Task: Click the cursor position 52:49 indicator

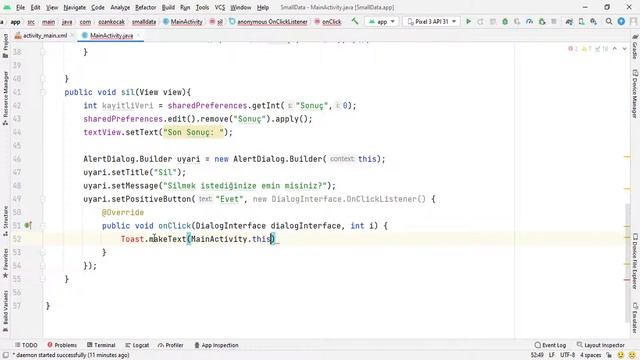Action: point(537,355)
